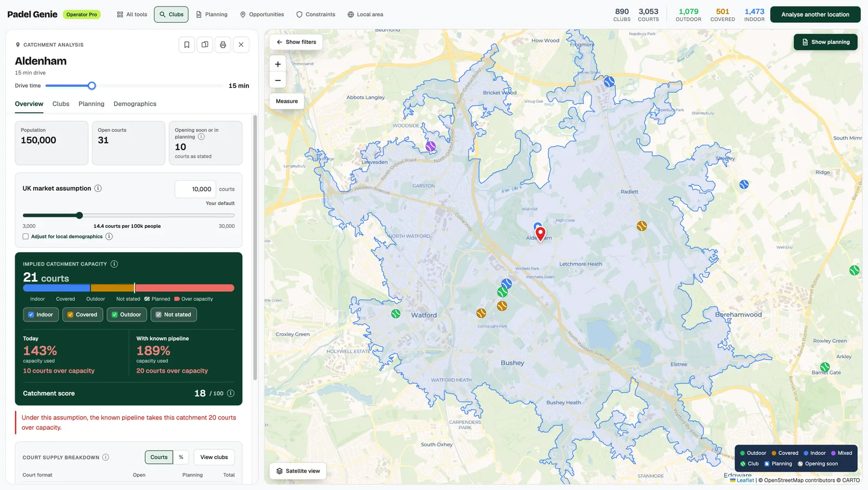Image resolution: width=868 pixels, height=490 pixels.
Task: Open Opportunities in top navigation
Action: click(x=262, y=15)
